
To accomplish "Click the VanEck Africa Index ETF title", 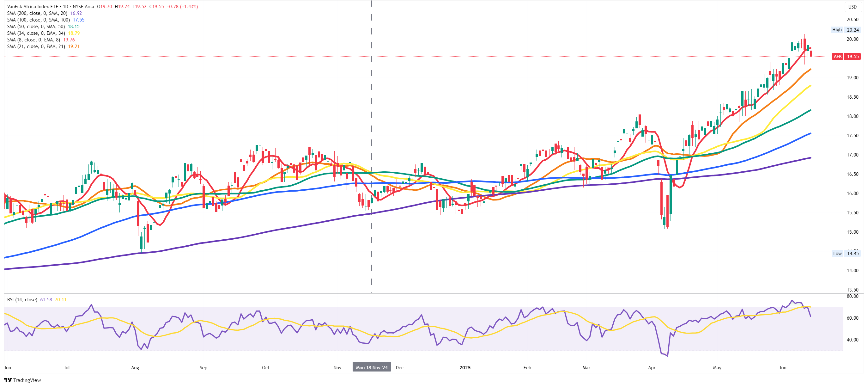I will [32, 7].
